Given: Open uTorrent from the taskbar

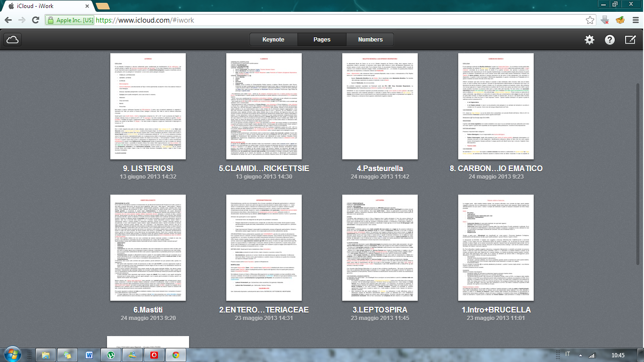Looking at the screenshot, I should point(111,355).
